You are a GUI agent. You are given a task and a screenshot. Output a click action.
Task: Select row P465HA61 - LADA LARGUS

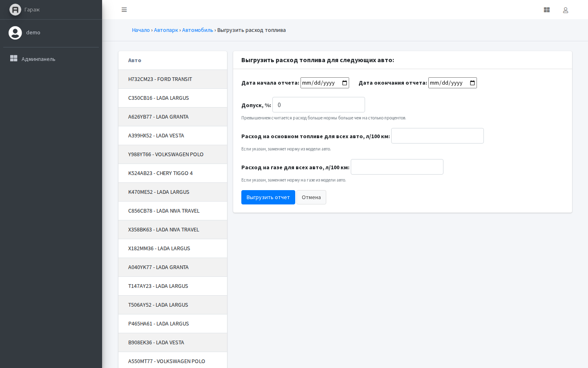173,324
